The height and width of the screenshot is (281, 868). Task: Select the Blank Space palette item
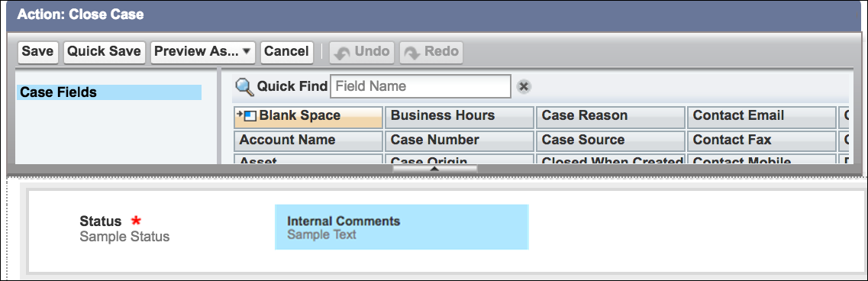(308, 117)
